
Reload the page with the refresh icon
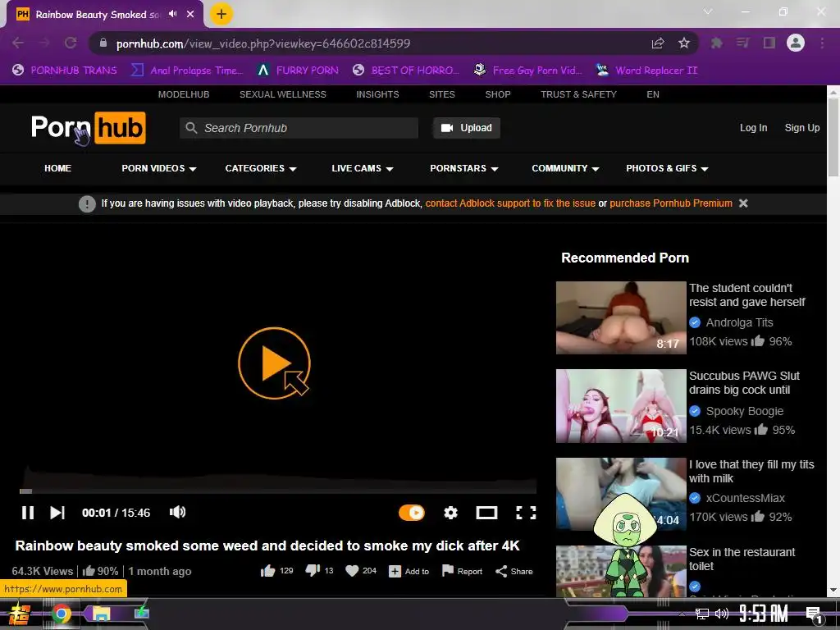(71, 43)
